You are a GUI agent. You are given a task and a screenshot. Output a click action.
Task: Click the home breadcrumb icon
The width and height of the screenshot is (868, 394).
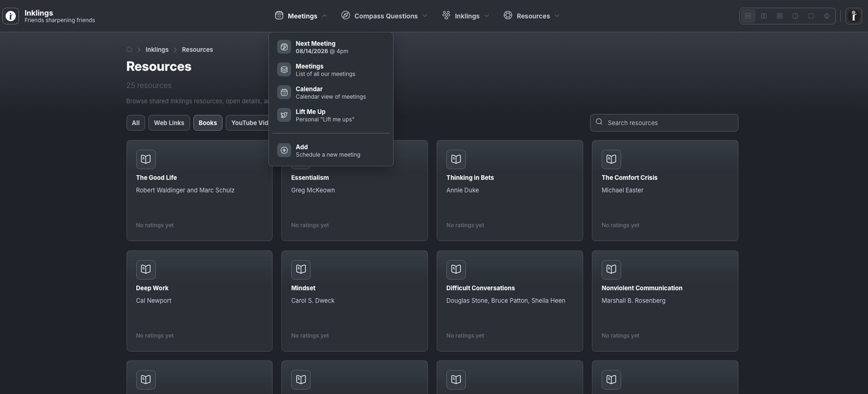point(130,49)
